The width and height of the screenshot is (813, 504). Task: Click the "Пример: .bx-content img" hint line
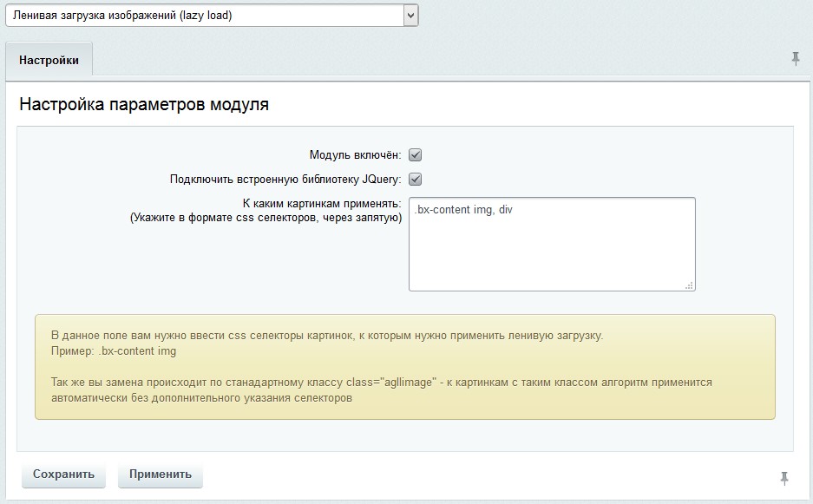(114, 351)
